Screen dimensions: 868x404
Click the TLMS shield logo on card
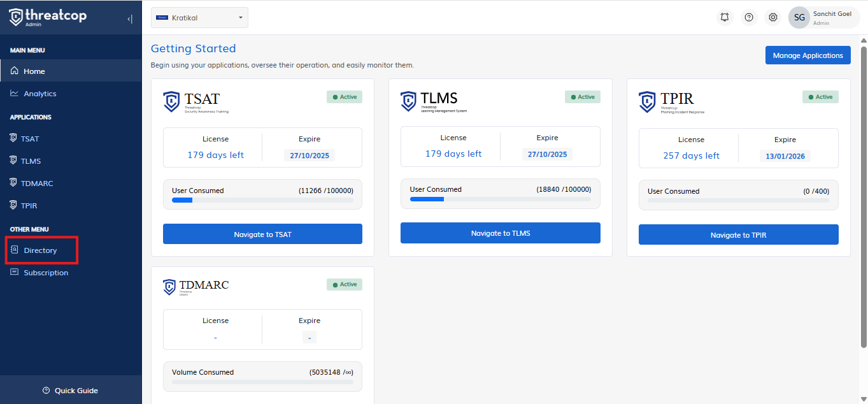(409, 101)
